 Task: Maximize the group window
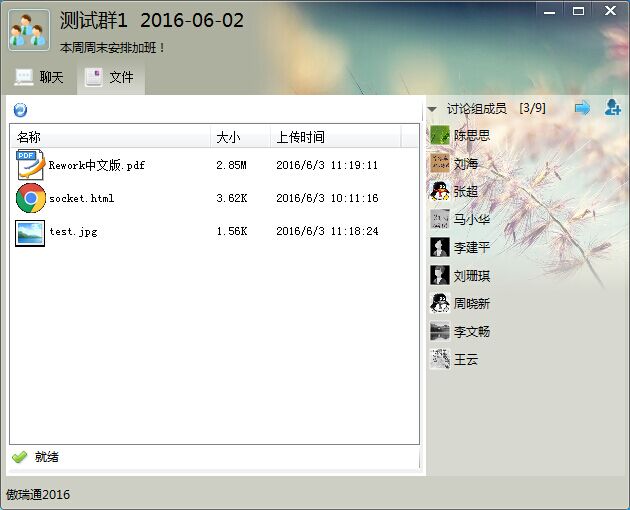click(x=579, y=11)
